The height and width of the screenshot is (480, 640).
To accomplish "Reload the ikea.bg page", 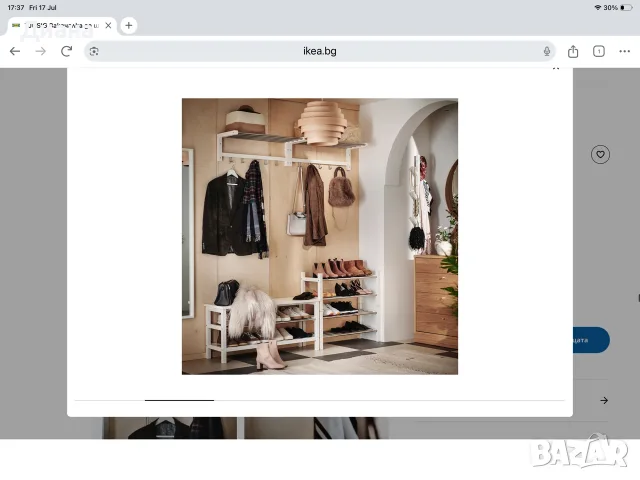I will click(x=66, y=51).
